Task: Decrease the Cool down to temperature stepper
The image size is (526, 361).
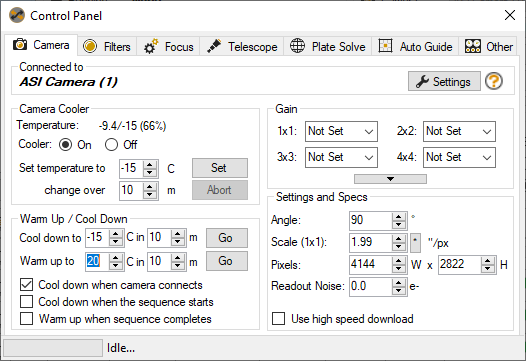Action: click(116, 242)
